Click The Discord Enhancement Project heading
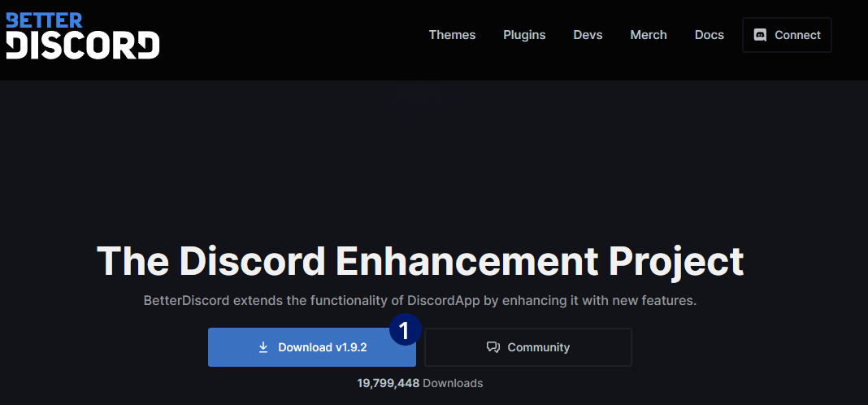Viewport: 868px width, 405px height. tap(420, 260)
